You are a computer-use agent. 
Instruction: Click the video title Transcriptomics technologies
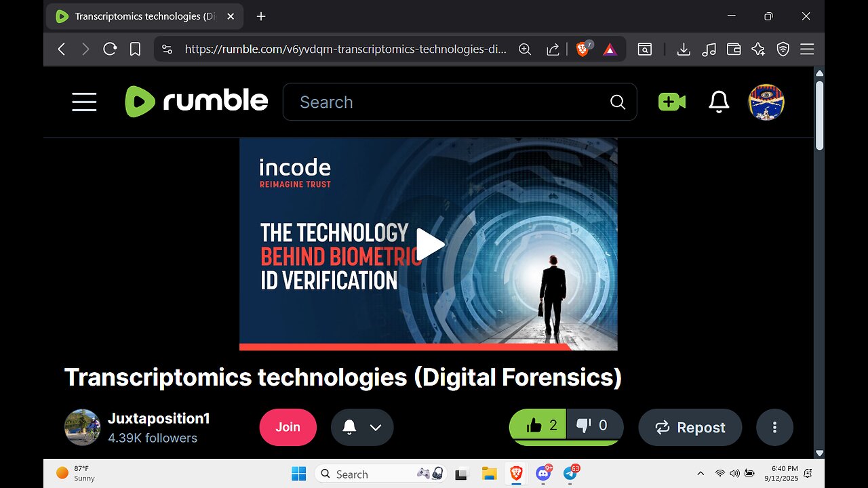point(343,378)
